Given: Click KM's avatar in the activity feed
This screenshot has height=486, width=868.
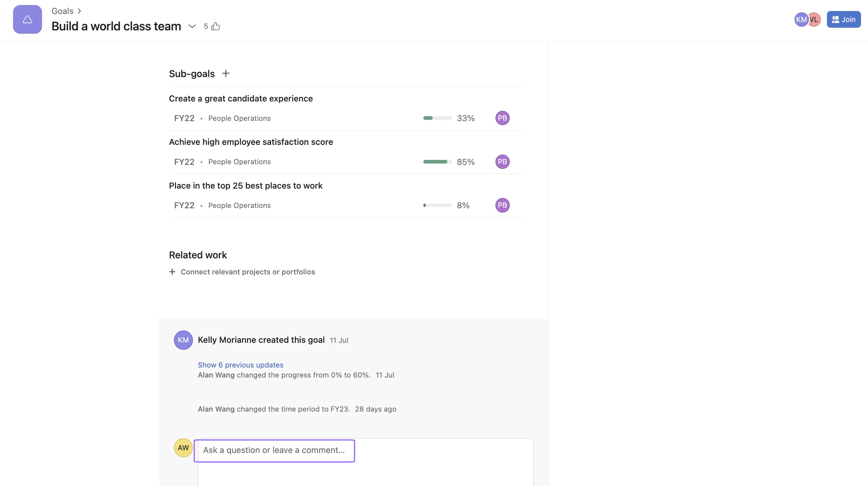Looking at the screenshot, I should click(x=183, y=340).
